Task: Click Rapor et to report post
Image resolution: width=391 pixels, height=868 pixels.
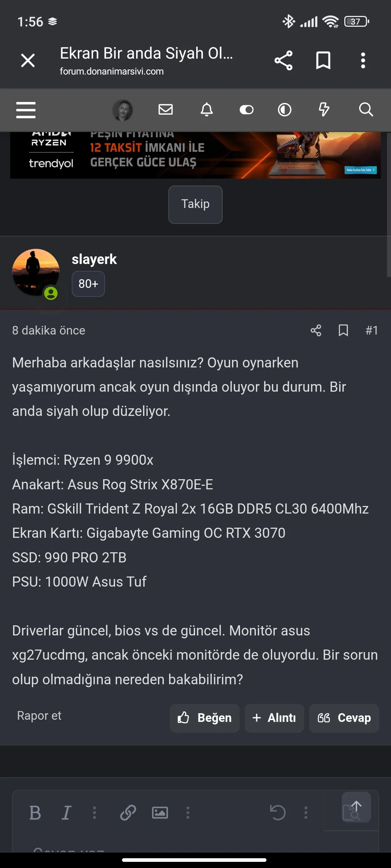Action: pyautogui.click(x=39, y=716)
